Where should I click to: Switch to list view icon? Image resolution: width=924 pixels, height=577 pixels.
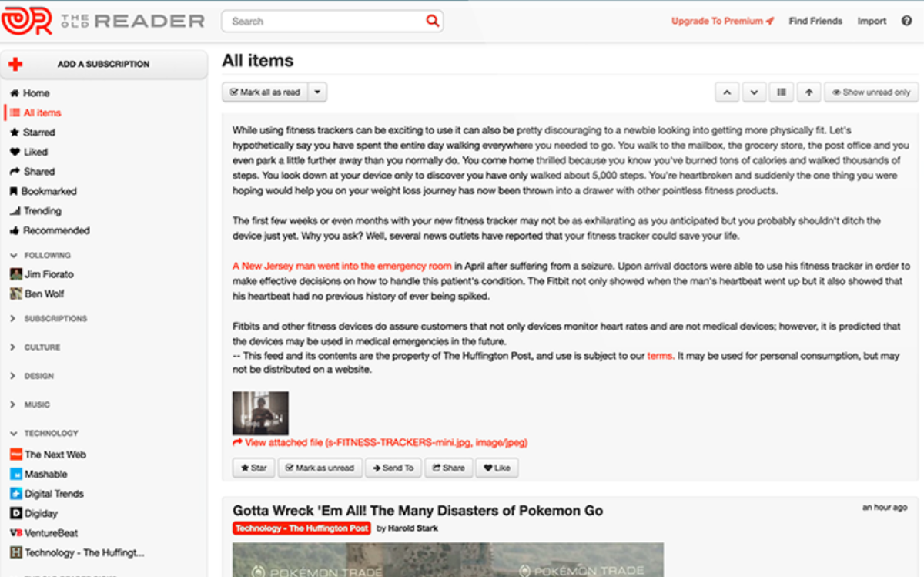(782, 92)
